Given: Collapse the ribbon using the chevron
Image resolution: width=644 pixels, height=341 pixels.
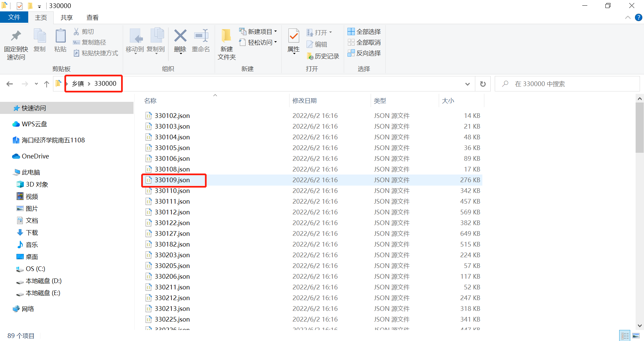Looking at the screenshot, I should click(628, 17).
